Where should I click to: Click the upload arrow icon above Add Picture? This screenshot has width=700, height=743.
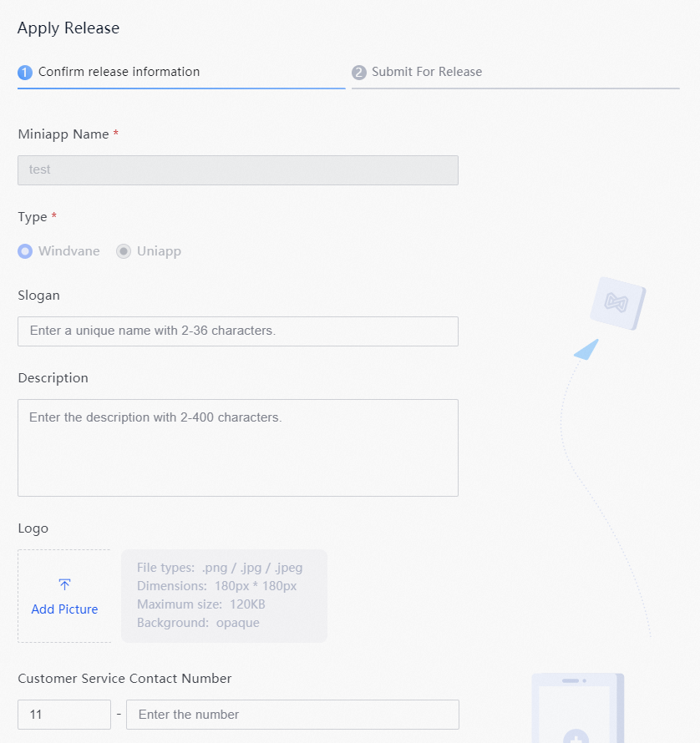(64, 584)
